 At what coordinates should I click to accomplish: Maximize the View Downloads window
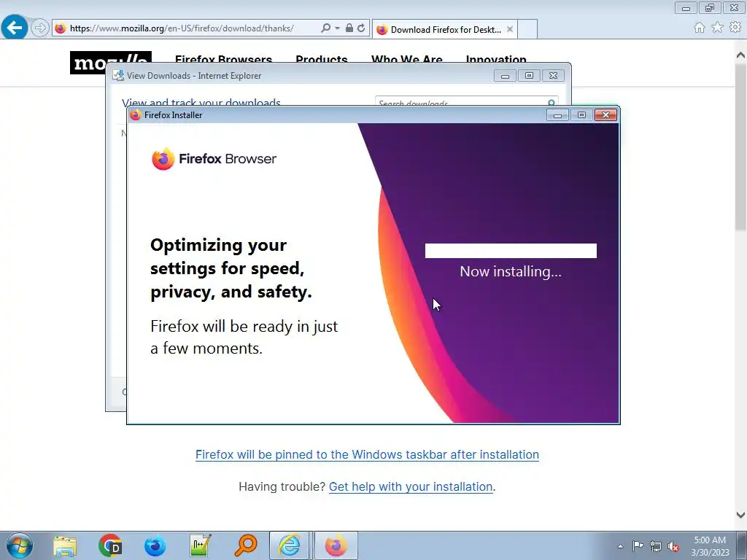tap(529, 75)
